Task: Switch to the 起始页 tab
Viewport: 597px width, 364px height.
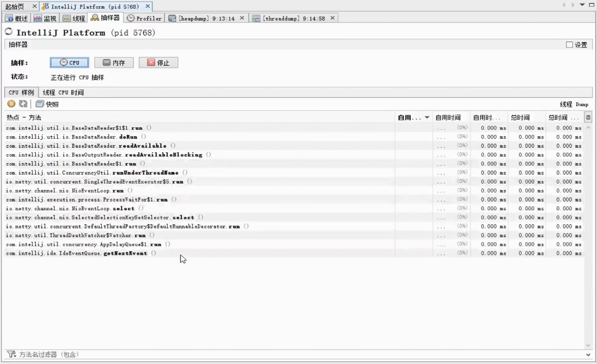Action: (15, 6)
